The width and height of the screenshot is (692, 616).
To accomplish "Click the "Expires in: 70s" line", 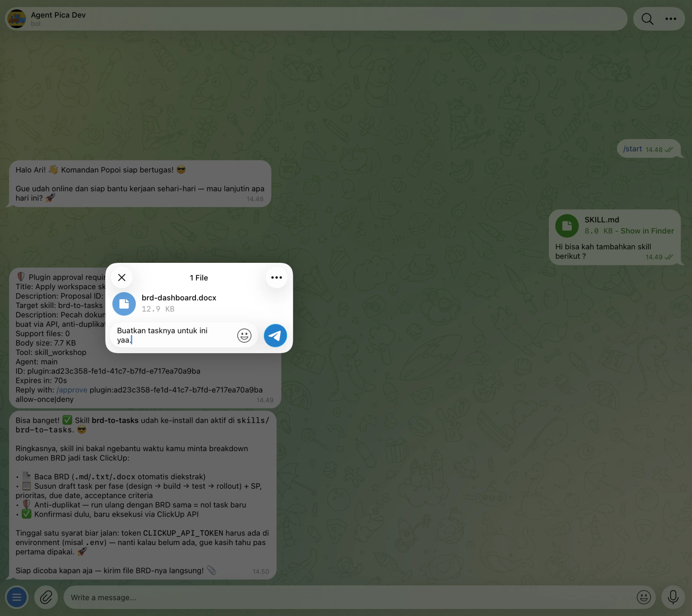I will tap(42, 380).
